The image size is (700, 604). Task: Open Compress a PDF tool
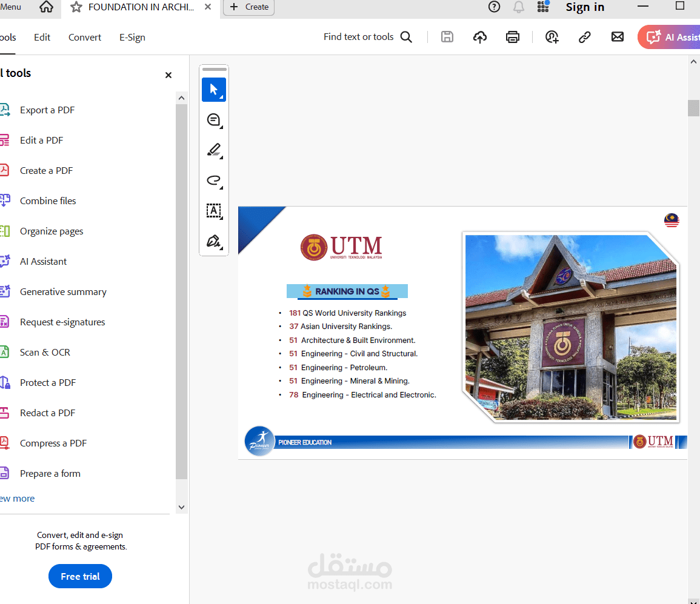click(53, 444)
